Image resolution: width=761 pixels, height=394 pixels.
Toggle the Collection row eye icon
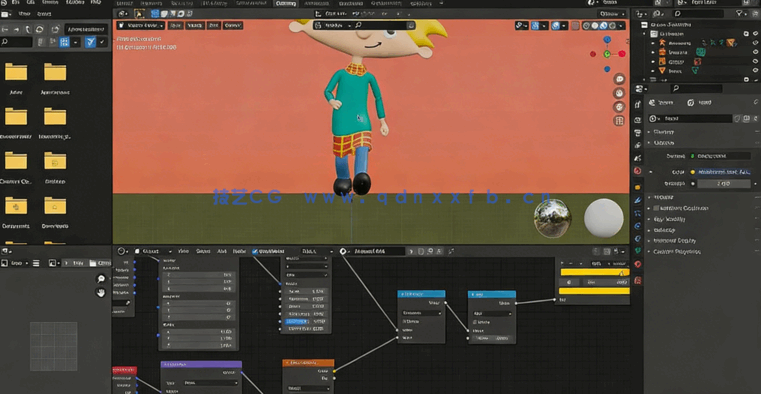pos(756,34)
